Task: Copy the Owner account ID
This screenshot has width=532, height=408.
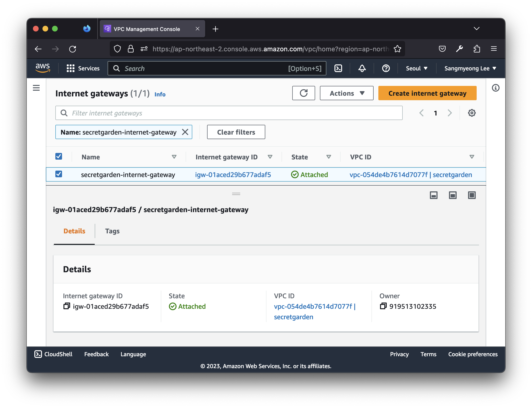Action: click(383, 306)
